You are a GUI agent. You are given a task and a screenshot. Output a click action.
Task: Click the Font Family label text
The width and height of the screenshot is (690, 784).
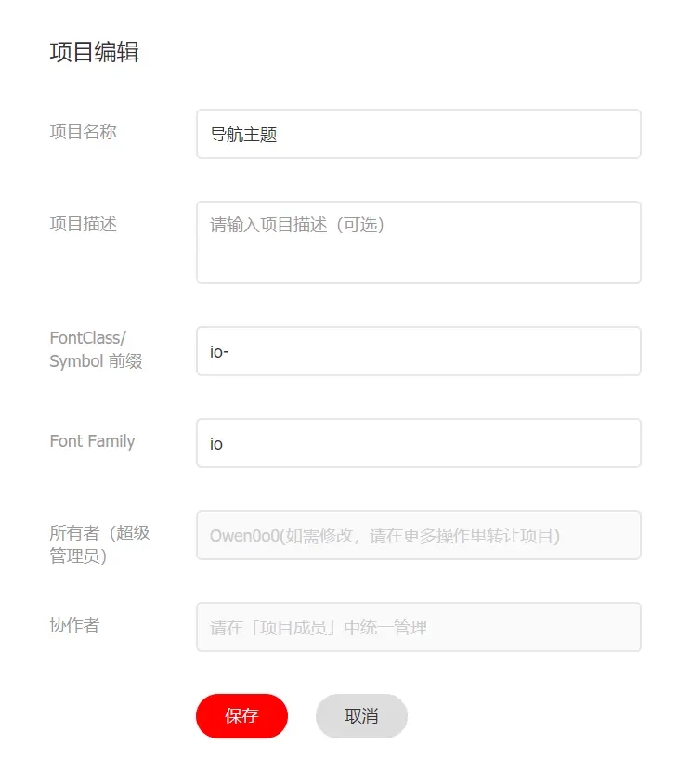click(92, 441)
